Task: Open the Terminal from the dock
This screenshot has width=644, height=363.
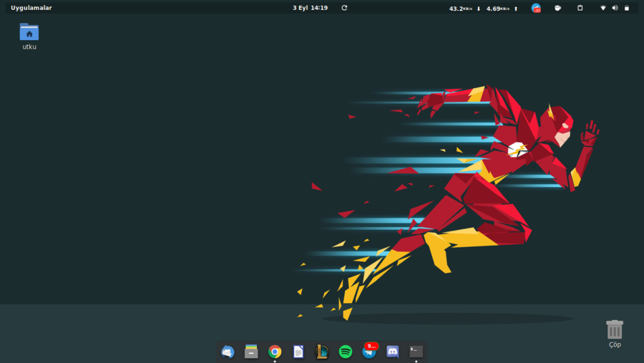Action: pos(416,352)
